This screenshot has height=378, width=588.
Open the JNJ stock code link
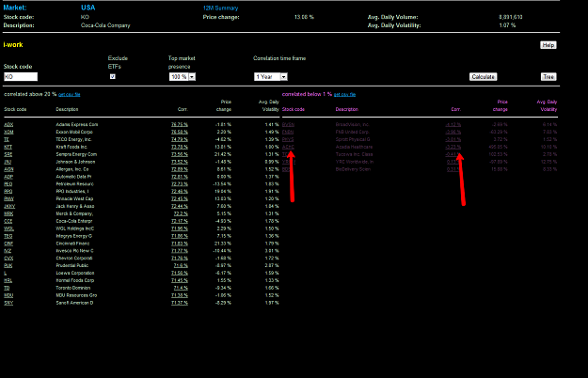[x=8, y=162]
